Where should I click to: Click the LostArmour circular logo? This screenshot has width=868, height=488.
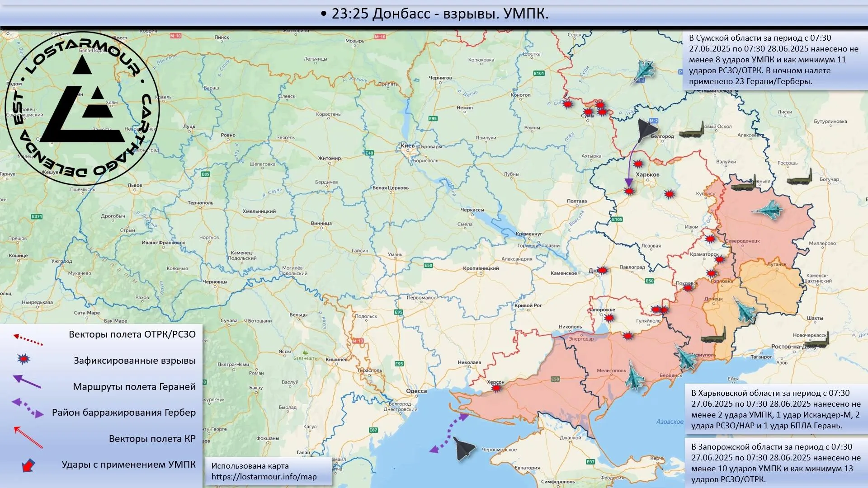(82, 108)
